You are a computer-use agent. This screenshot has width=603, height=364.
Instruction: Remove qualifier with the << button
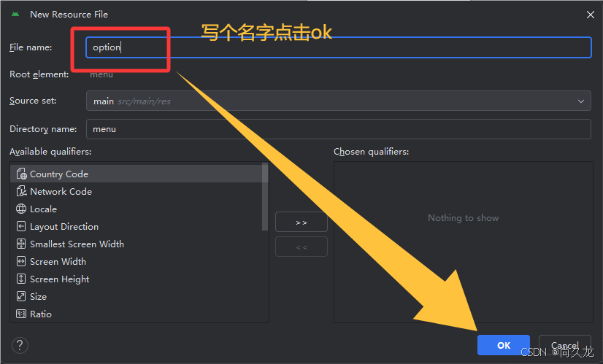tap(301, 247)
